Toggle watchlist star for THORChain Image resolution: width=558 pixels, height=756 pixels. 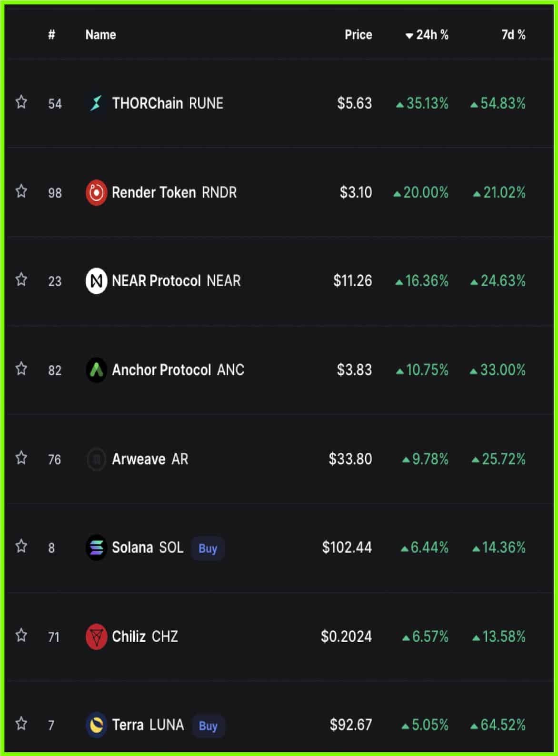(21, 102)
